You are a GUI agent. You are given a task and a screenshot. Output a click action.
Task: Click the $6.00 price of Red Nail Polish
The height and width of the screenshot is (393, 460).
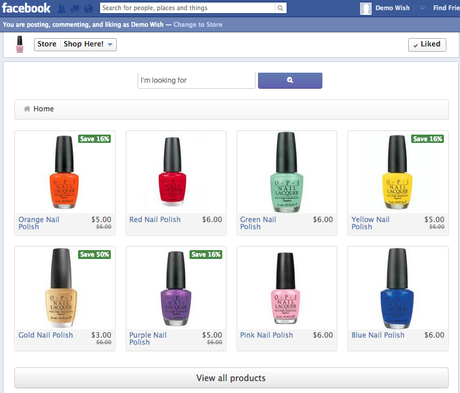[x=212, y=219]
